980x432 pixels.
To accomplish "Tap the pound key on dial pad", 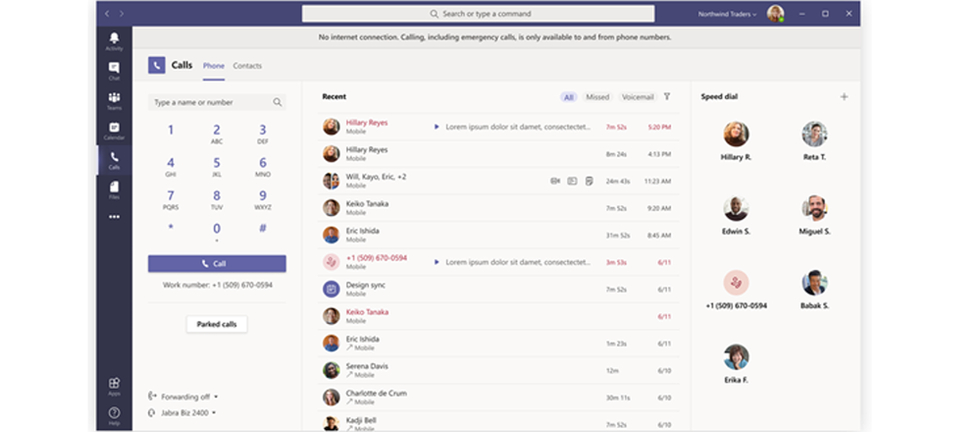I will tap(263, 228).
